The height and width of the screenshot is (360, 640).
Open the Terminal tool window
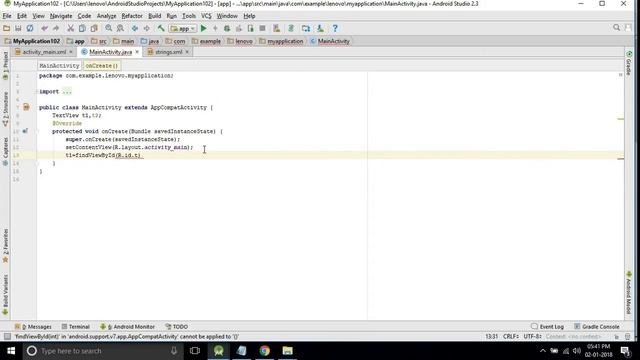click(x=76, y=327)
